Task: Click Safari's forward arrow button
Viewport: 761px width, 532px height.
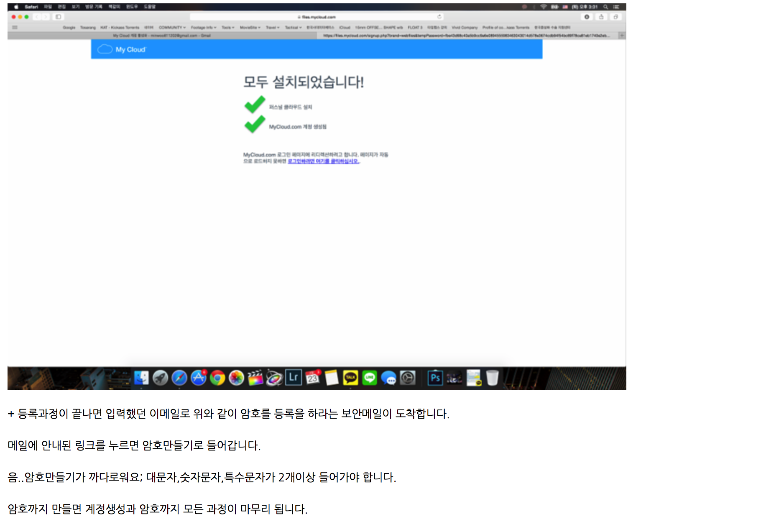Action: tap(45, 17)
